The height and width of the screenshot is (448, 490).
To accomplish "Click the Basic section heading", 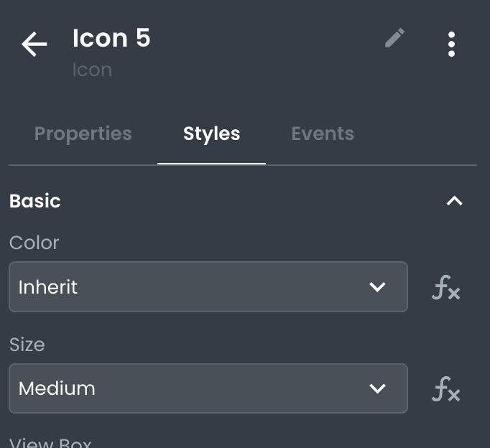I will point(35,201).
